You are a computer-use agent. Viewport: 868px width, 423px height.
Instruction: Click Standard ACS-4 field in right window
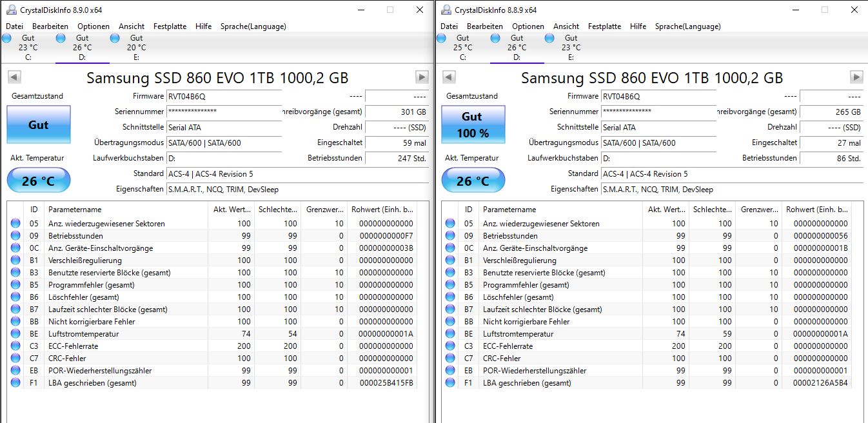[732, 173]
